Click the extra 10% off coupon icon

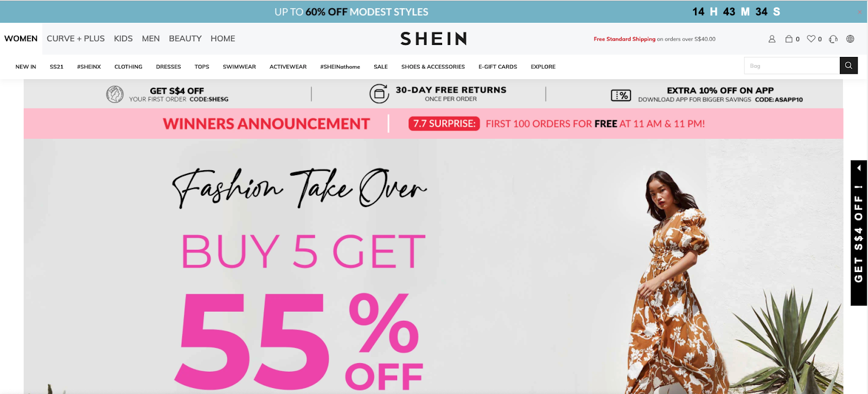pos(621,95)
